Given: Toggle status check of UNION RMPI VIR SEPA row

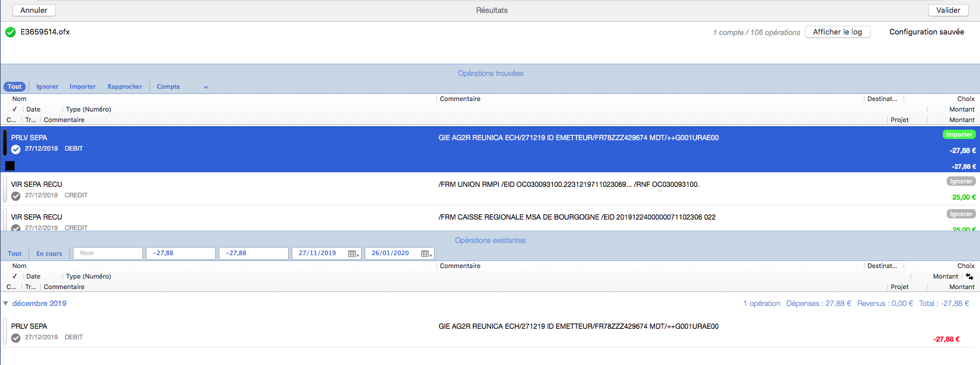Looking at the screenshot, I should coord(16,196).
